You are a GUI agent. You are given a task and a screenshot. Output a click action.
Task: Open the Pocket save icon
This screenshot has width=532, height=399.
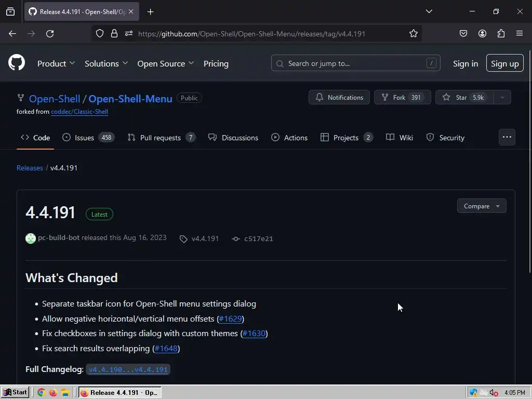(463, 33)
